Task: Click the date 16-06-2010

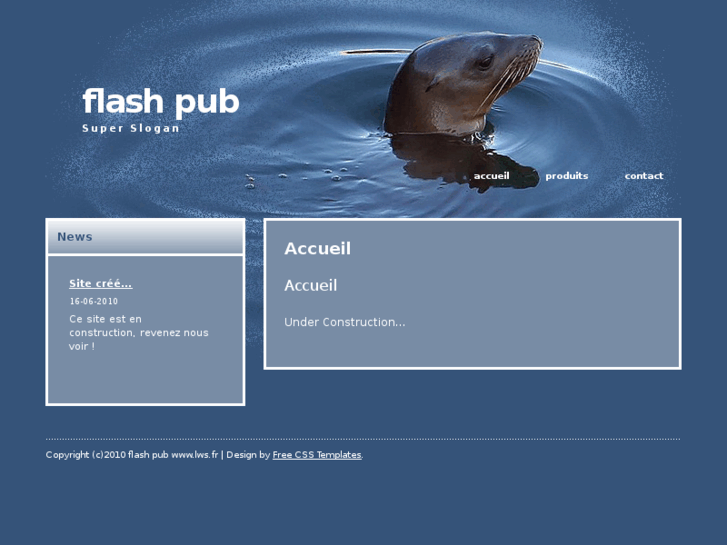Action: (x=94, y=301)
